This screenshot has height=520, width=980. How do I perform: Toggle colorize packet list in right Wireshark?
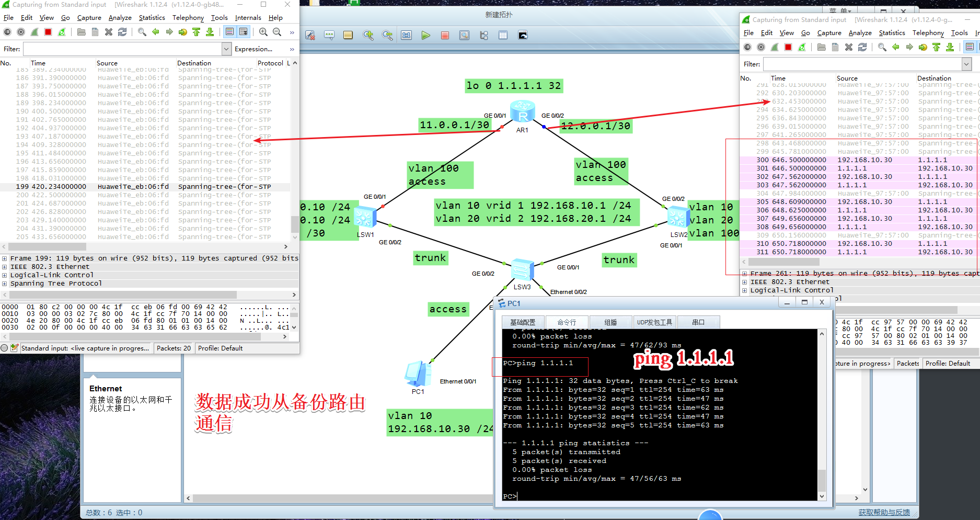[x=970, y=47]
